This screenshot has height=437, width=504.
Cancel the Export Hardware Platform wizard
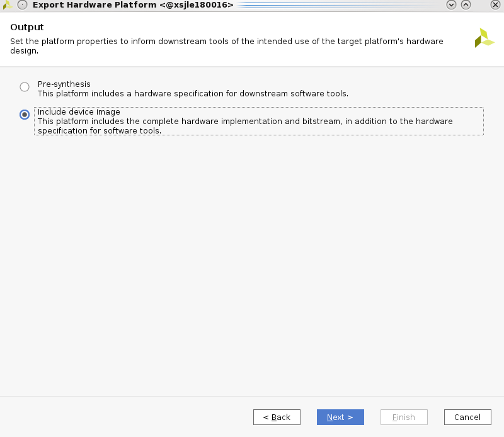(467, 417)
